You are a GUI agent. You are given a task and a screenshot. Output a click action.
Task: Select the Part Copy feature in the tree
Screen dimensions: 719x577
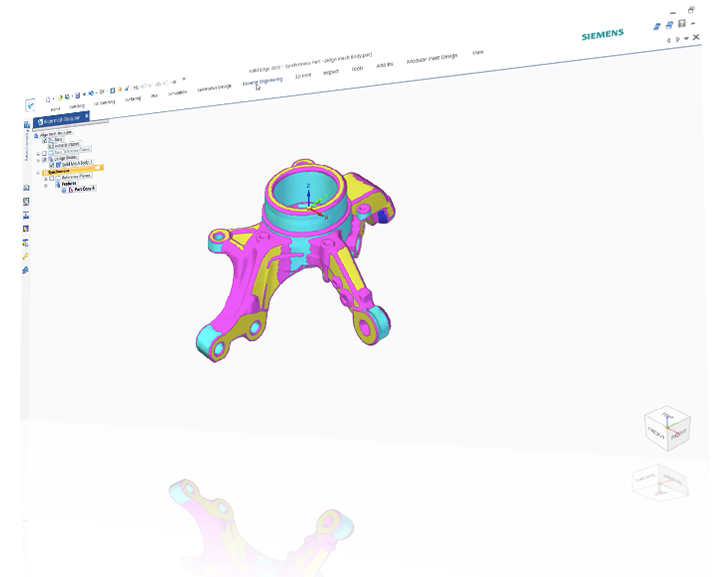(x=83, y=189)
